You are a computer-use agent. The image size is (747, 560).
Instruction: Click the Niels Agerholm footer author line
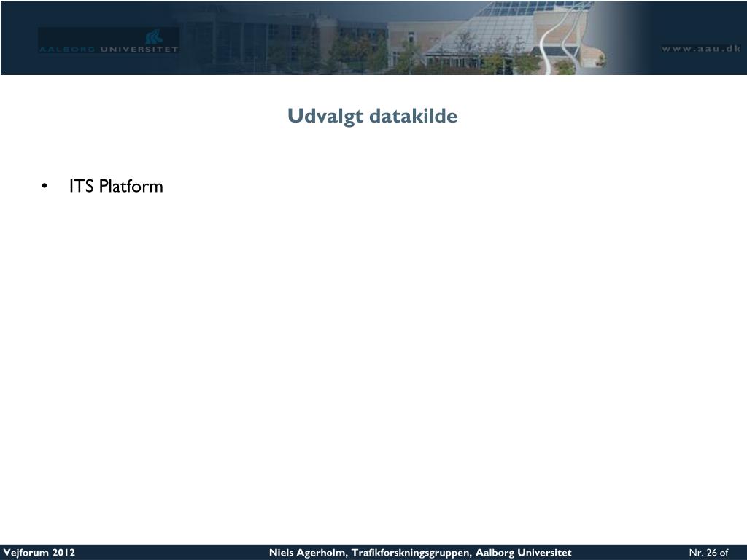point(420,553)
